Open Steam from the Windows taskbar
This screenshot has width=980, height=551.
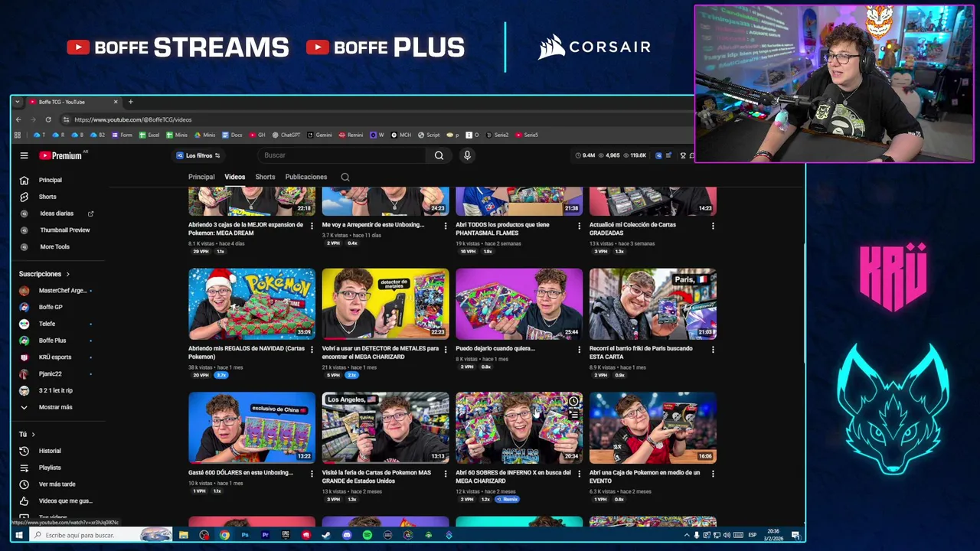click(326, 535)
